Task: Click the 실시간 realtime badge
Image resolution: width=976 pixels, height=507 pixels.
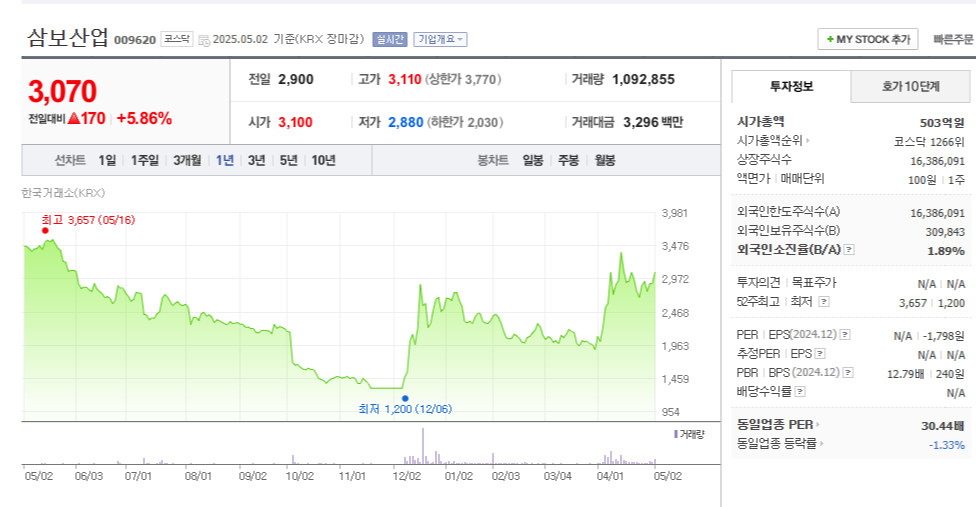Action: (x=390, y=39)
